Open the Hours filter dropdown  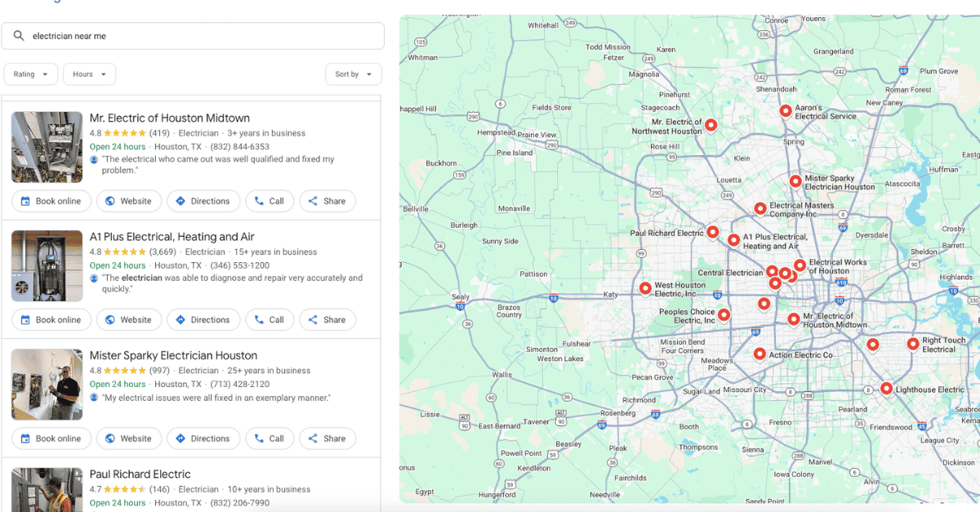89,74
